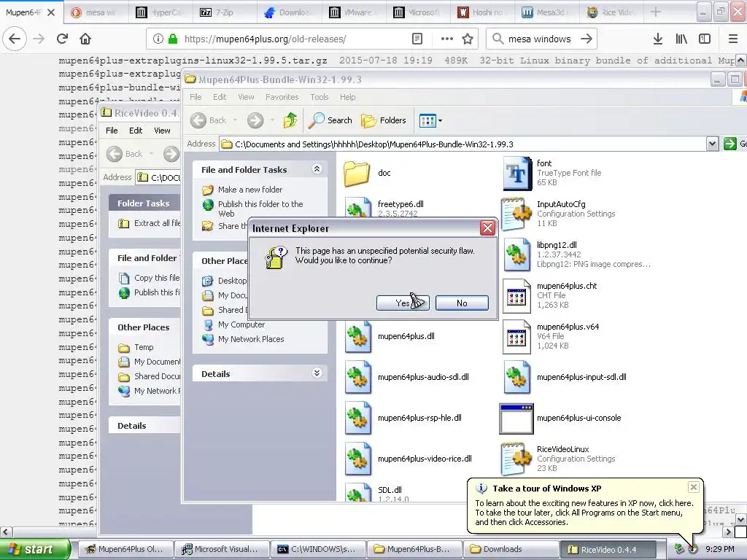Expand the Explorer address bar dropdown

click(x=712, y=144)
